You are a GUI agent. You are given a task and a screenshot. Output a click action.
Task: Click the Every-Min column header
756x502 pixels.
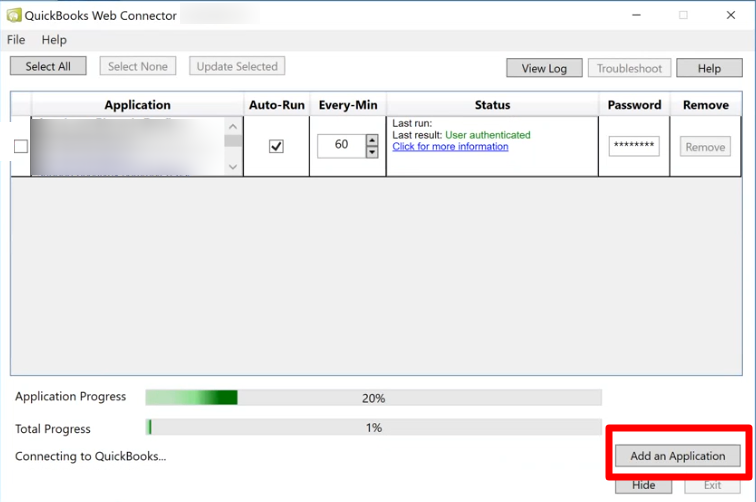348,105
